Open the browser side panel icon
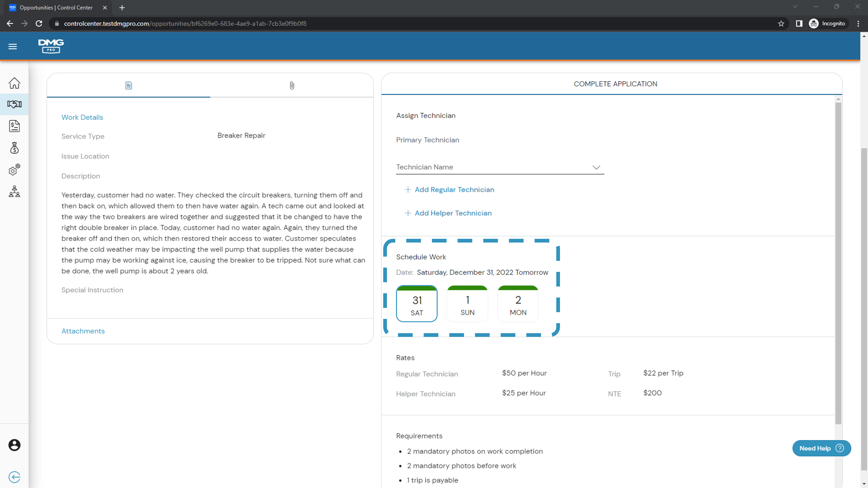Viewport: 868px width, 488px height. coord(799,23)
